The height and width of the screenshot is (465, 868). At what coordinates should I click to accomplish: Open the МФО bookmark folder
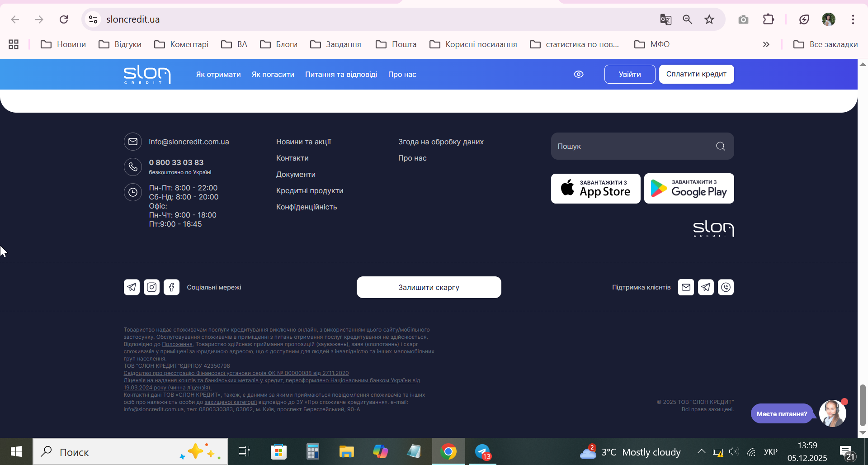pyautogui.click(x=652, y=44)
